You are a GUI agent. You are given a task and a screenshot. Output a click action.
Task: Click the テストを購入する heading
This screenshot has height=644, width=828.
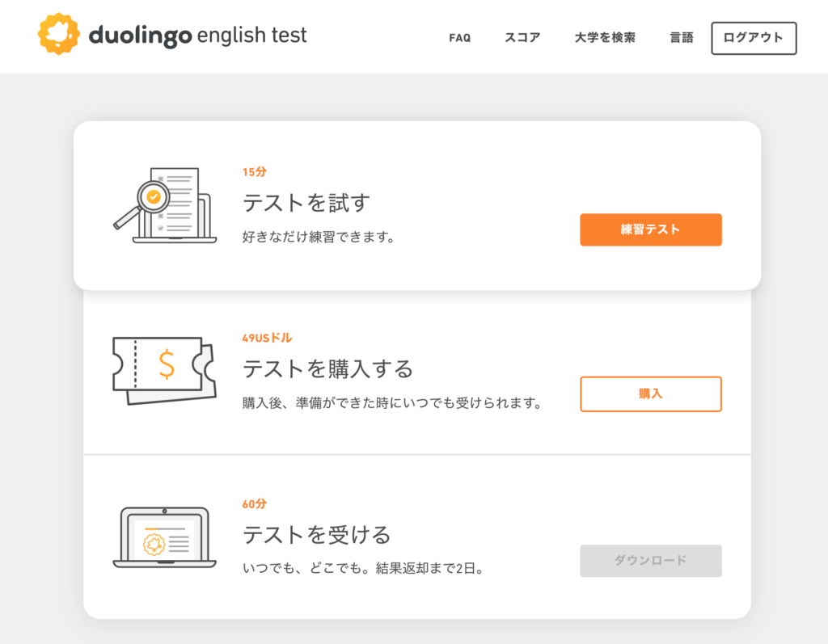(327, 368)
